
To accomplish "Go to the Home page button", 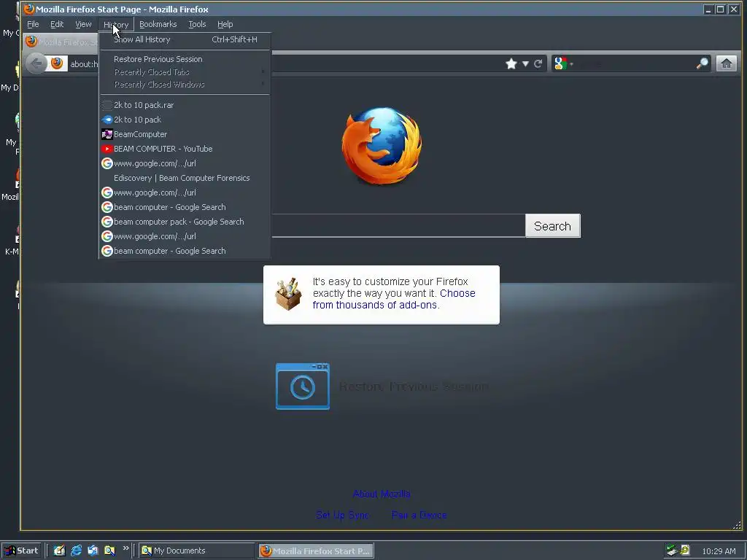I will point(727,63).
